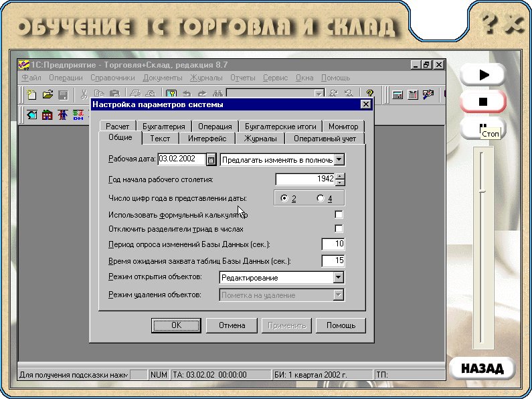Click the Рабочая дата input field
532x399 pixels.
pyautogui.click(x=182, y=159)
